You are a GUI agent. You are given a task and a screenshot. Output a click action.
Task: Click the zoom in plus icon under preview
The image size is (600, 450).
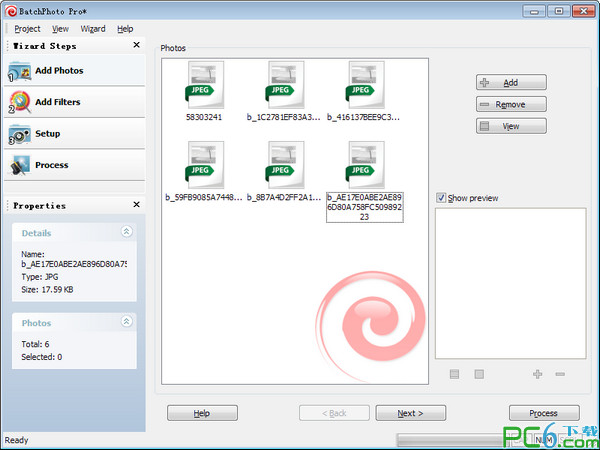538,374
